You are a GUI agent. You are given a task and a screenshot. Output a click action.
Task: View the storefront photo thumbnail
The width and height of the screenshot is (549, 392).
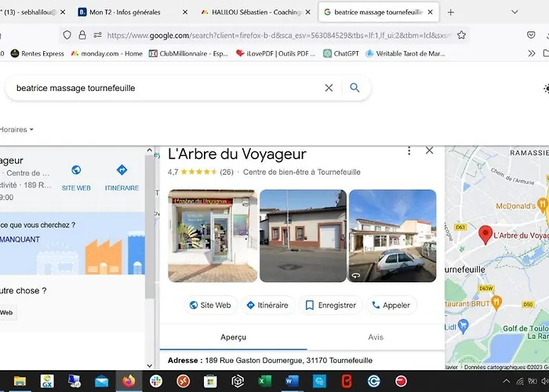(x=213, y=235)
